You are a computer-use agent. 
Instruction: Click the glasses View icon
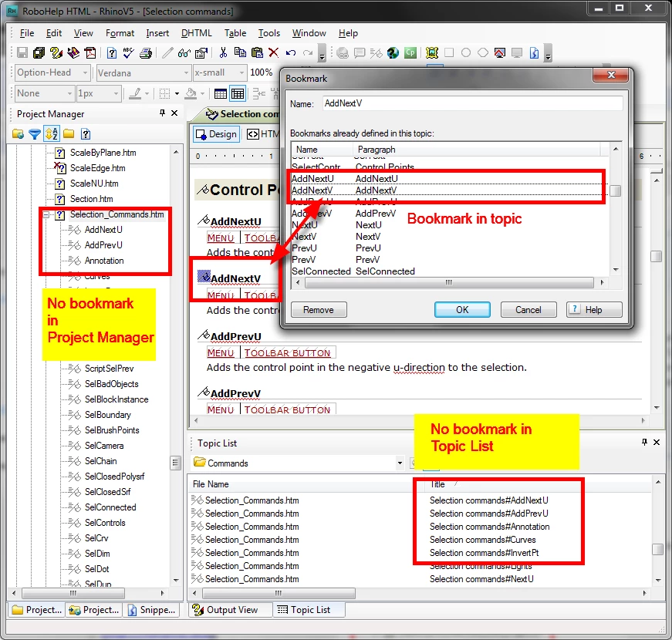click(184, 52)
